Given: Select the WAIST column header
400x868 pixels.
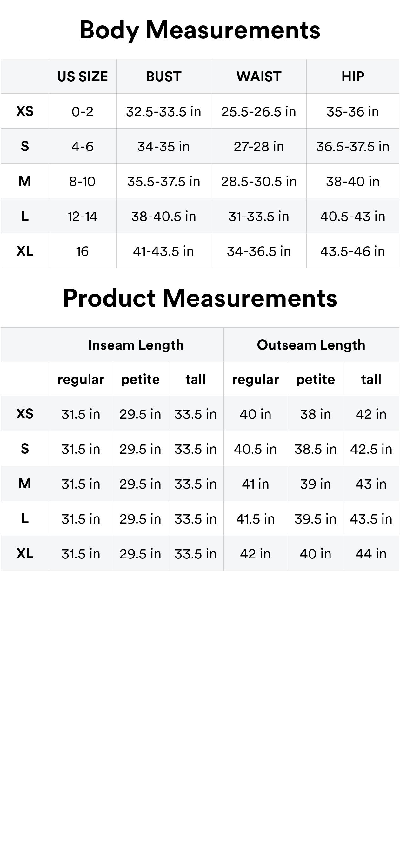Looking at the screenshot, I should point(259,77).
